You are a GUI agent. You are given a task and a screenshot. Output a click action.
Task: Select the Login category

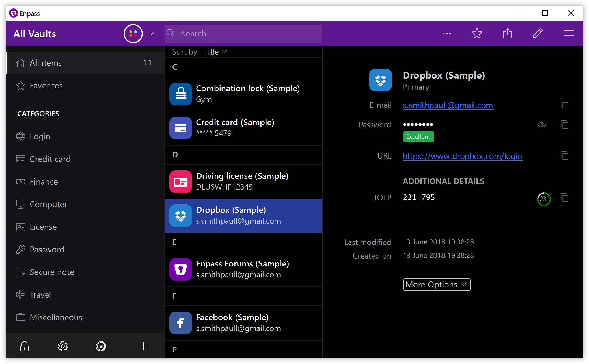pos(85,136)
